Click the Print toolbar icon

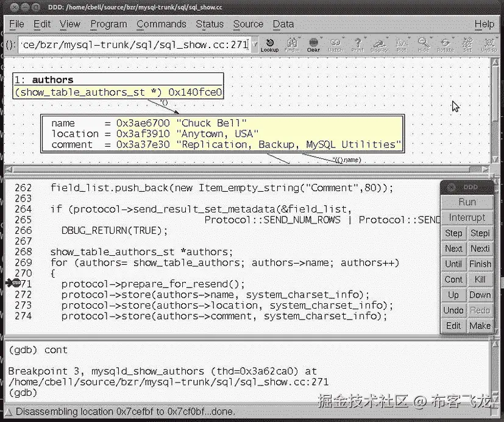tap(357, 44)
